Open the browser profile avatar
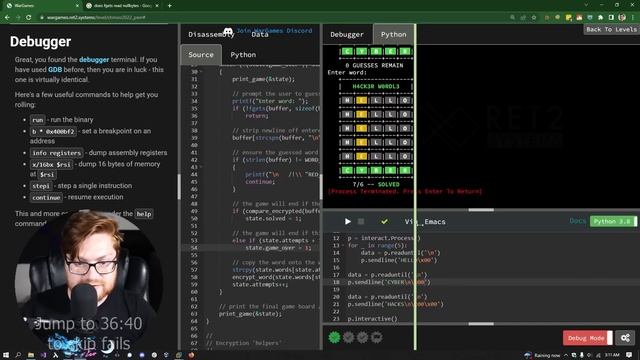This screenshot has height=360, width=640. point(622,18)
